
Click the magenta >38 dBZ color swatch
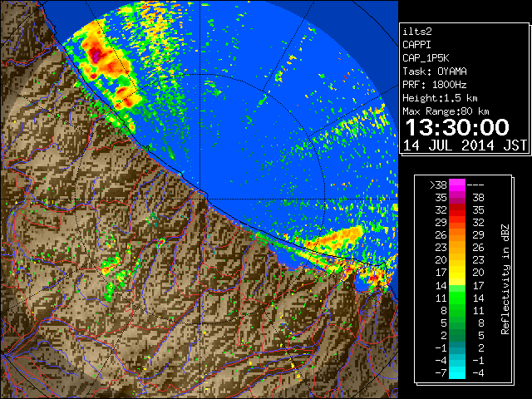(457, 185)
